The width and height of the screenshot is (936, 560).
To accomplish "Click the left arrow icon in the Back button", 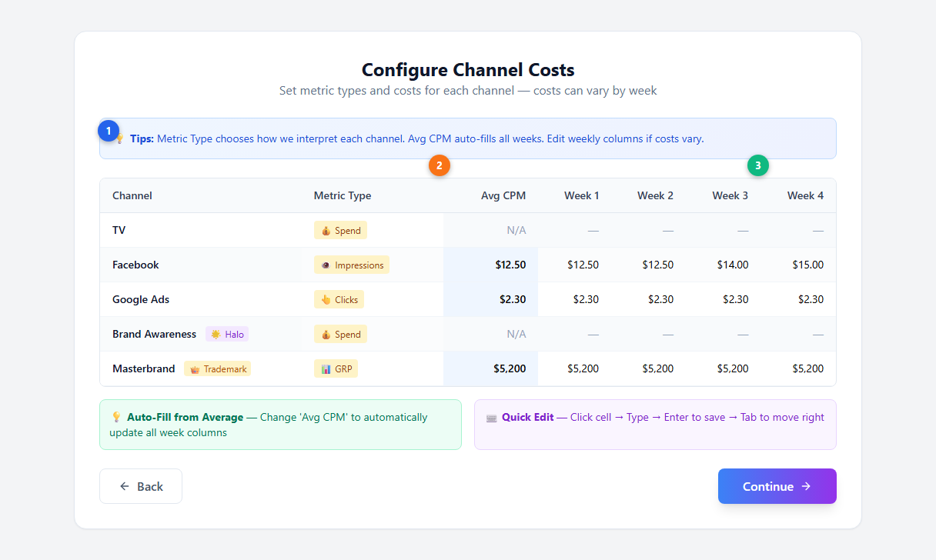I will (125, 486).
